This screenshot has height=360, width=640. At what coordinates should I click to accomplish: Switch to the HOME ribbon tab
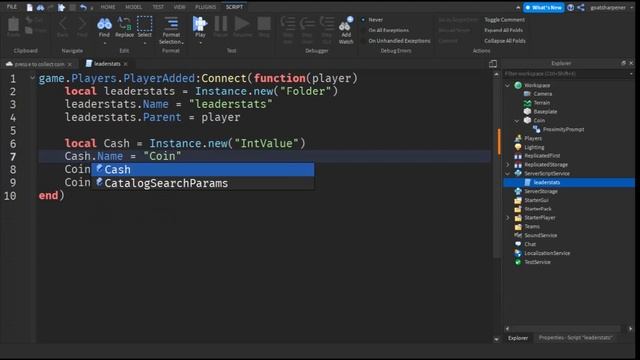pos(108,7)
